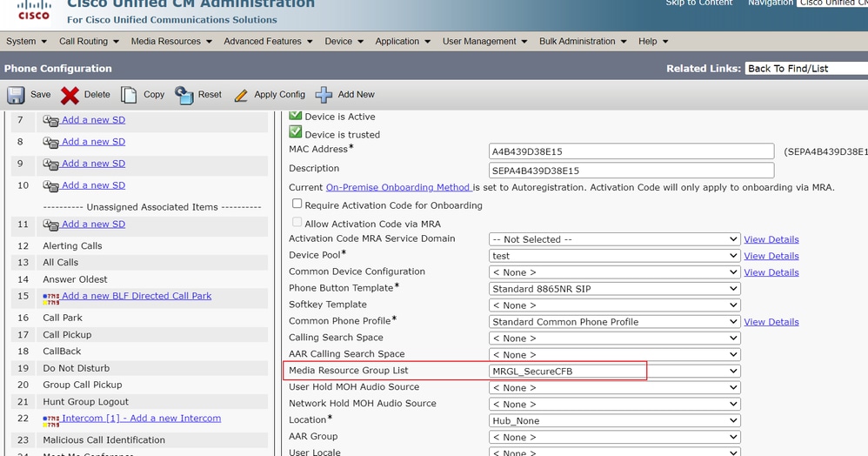
Task: Click the red Delete X icon
Action: (x=70, y=96)
